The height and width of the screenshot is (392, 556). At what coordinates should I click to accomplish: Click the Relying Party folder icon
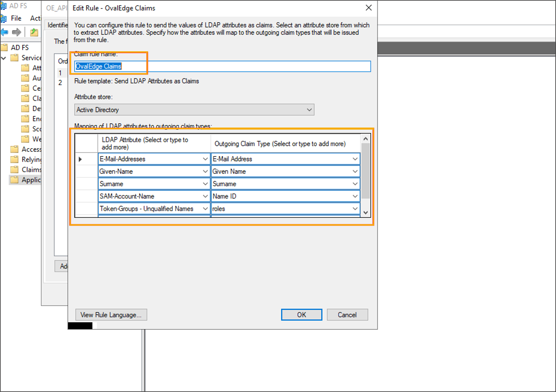point(15,159)
